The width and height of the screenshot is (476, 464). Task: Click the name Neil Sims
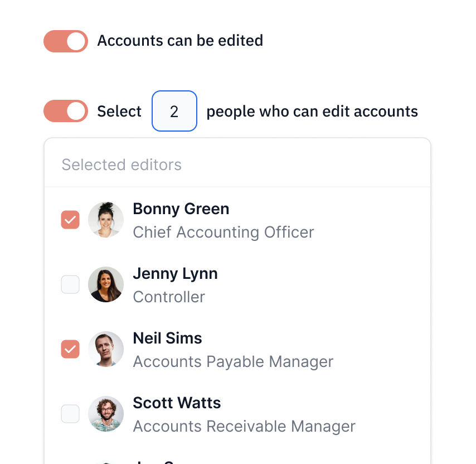(x=167, y=338)
